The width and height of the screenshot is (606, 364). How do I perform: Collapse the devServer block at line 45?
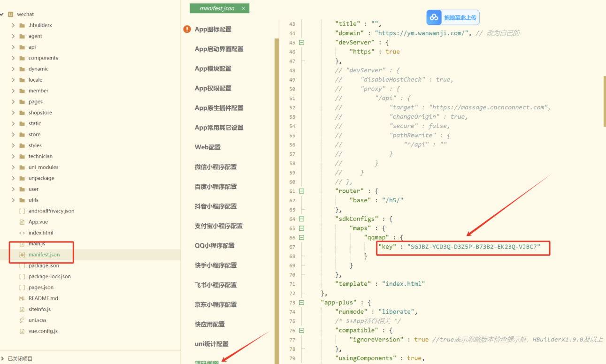(302, 42)
